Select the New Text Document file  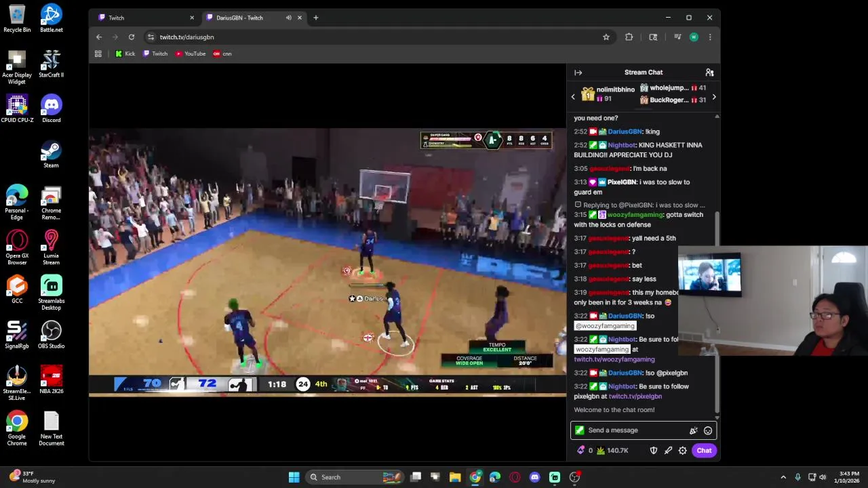pos(52,429)
